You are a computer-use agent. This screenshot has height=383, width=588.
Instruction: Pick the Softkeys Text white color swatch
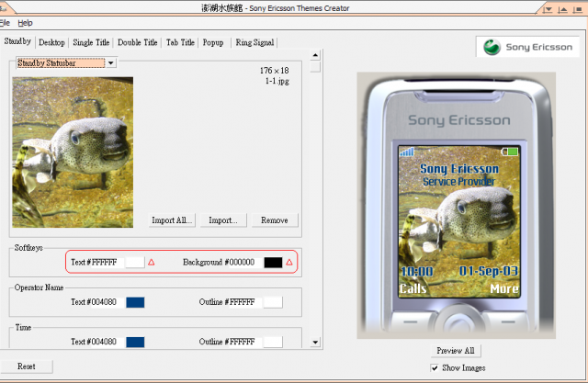pos(135,263)
